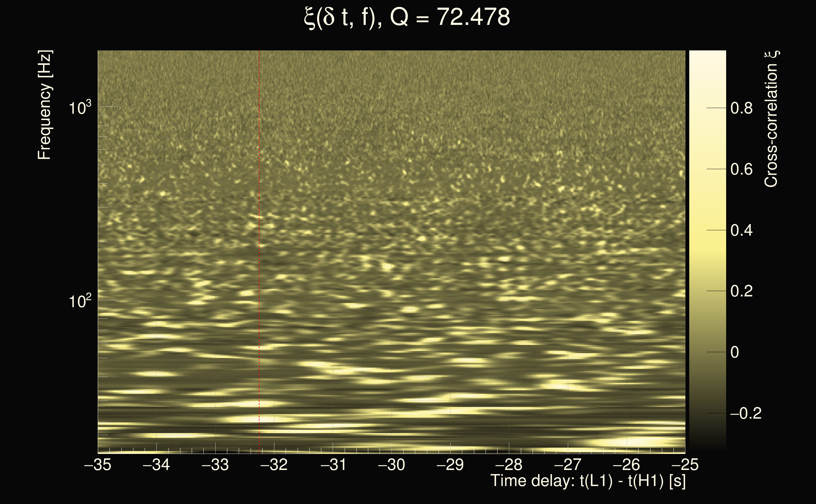Click the -30 tick label on the x-axis

click(x=391, y=465)
